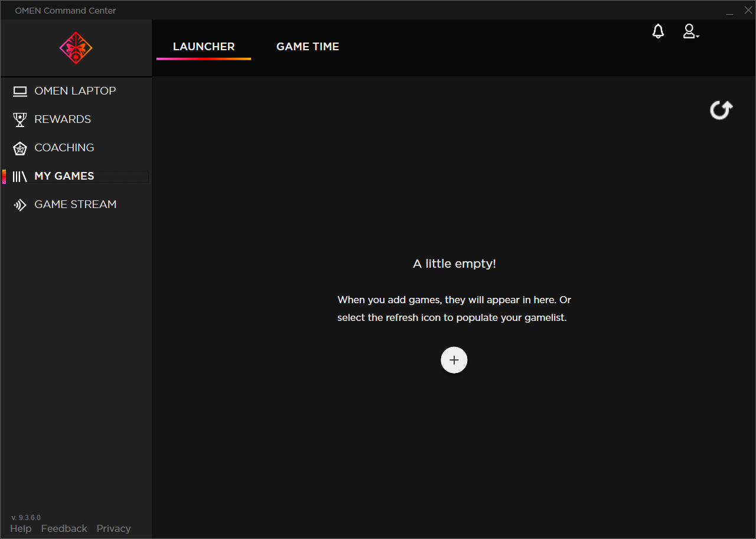Minimize the OMEN Command Center window
This screenshot has width=756, height=539.
tap(730, 11)
